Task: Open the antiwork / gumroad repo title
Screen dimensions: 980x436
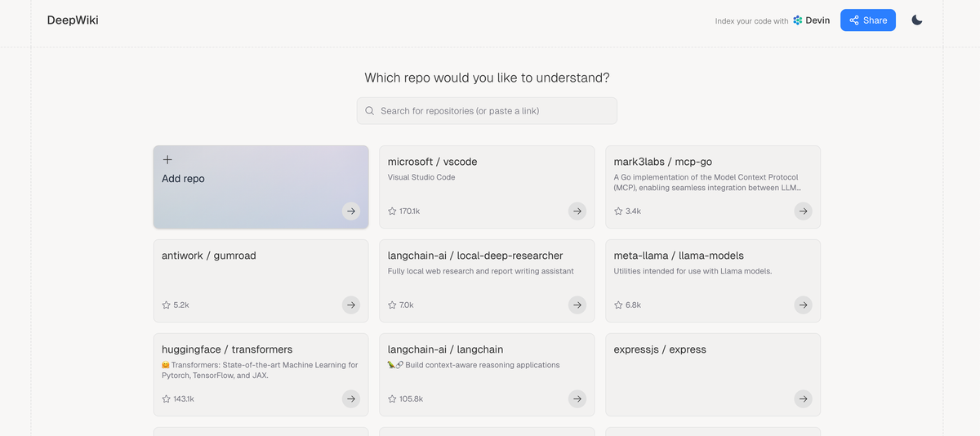Action: (x=209, y=256)
